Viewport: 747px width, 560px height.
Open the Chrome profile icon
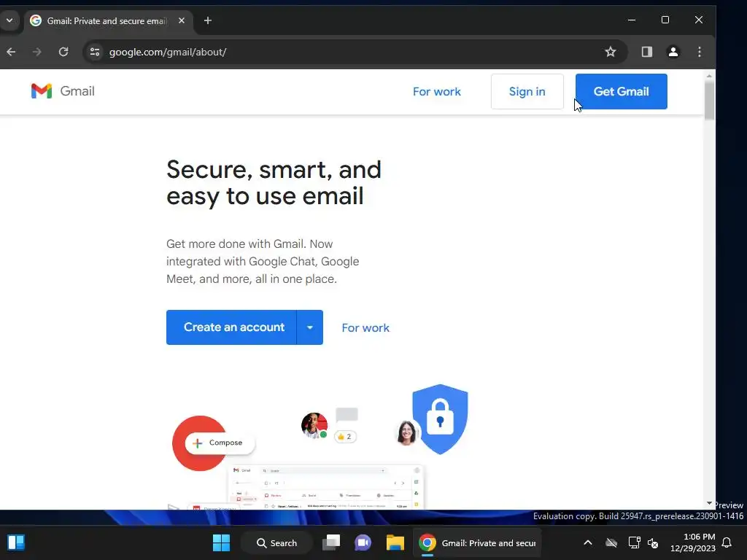coord(673,52)
